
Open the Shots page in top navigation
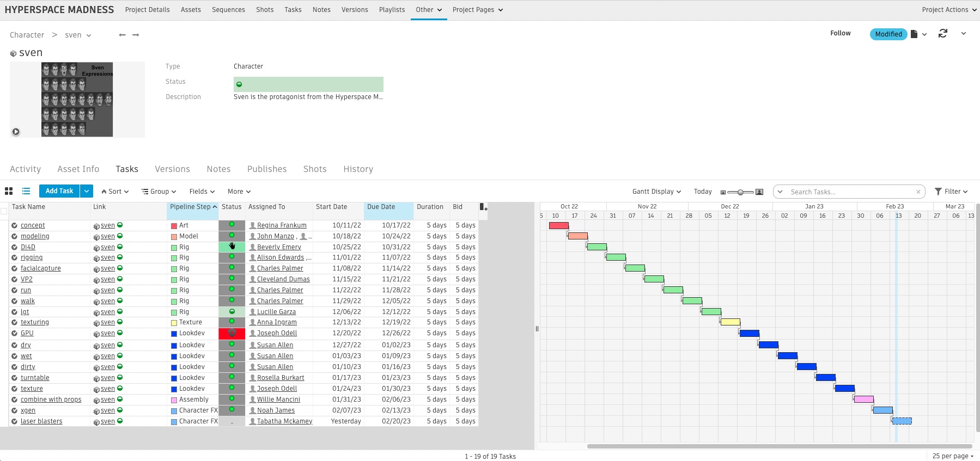pos(265,10)
